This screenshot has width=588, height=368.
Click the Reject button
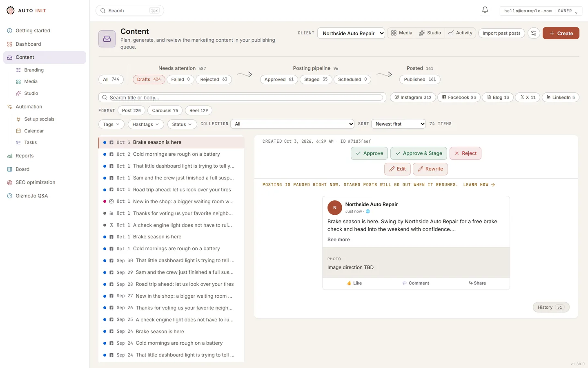coord(465,153)
